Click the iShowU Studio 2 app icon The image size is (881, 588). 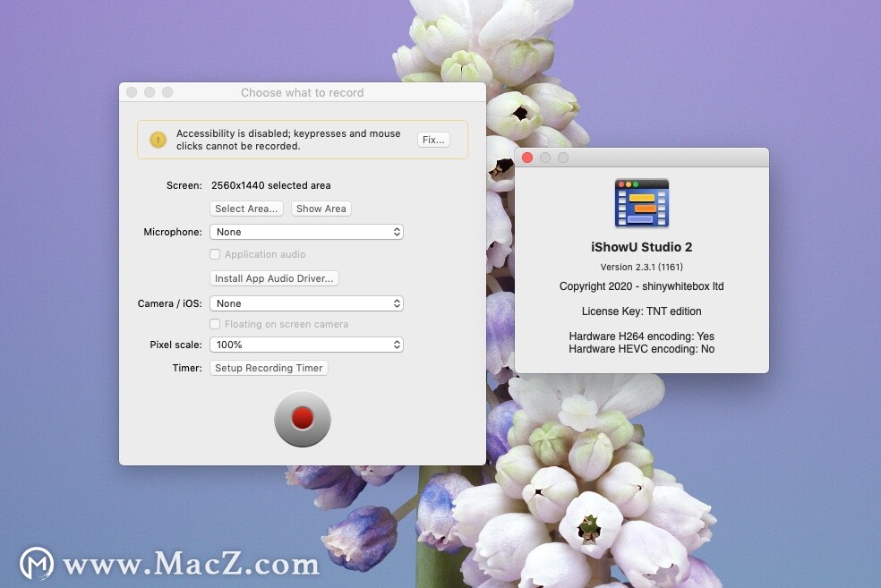[642, 203]
